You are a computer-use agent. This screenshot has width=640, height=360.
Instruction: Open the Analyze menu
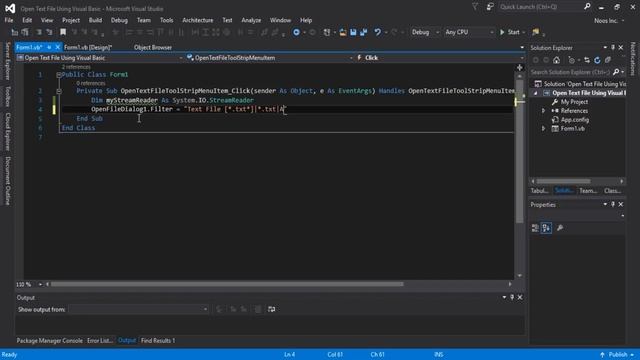click(251, 20)
